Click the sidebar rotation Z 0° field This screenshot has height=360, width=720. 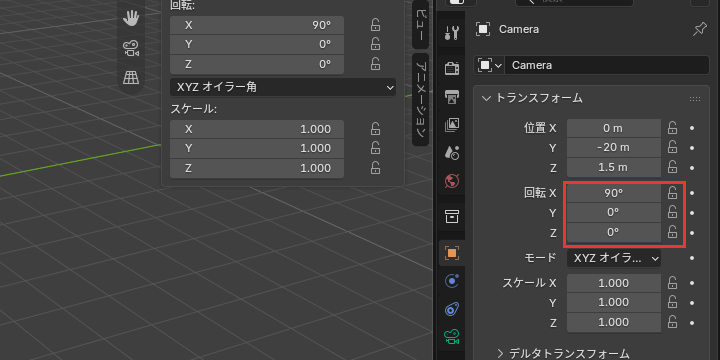(x=257, y=64)
